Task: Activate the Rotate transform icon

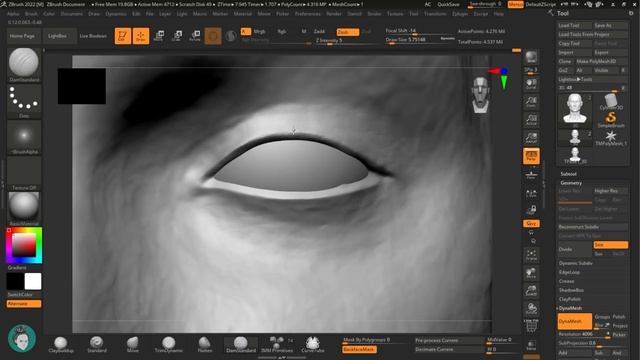Action: click(195, 36)
